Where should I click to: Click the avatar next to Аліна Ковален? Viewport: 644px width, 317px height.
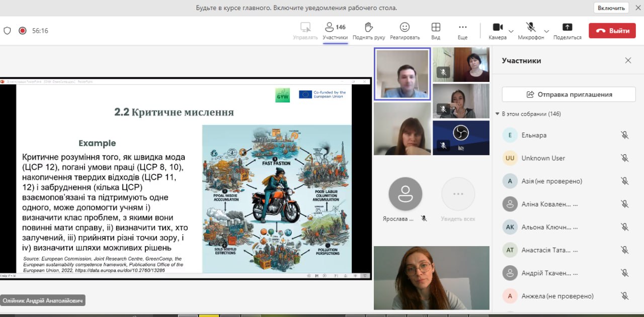510,204
